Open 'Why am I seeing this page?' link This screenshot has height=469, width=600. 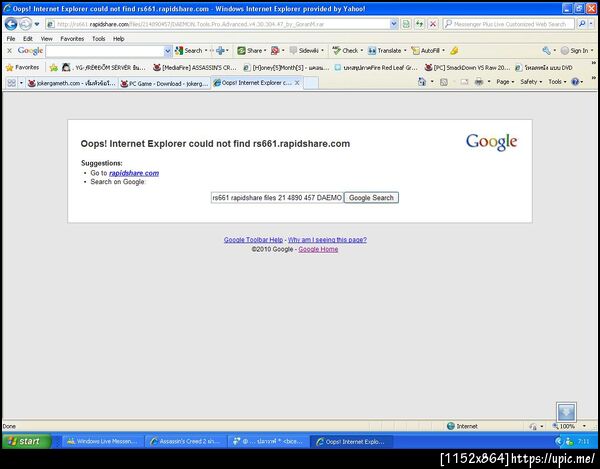[x=327, y=240]
